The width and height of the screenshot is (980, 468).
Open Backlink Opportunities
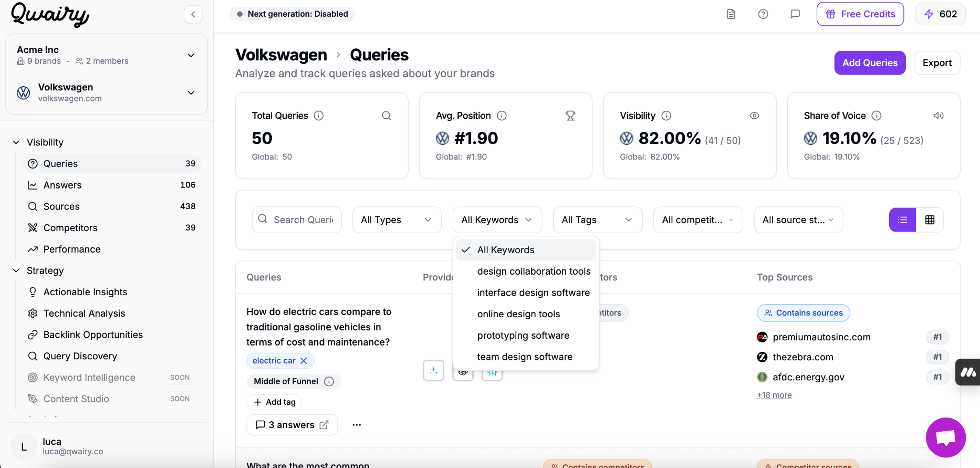pos(111,334)
